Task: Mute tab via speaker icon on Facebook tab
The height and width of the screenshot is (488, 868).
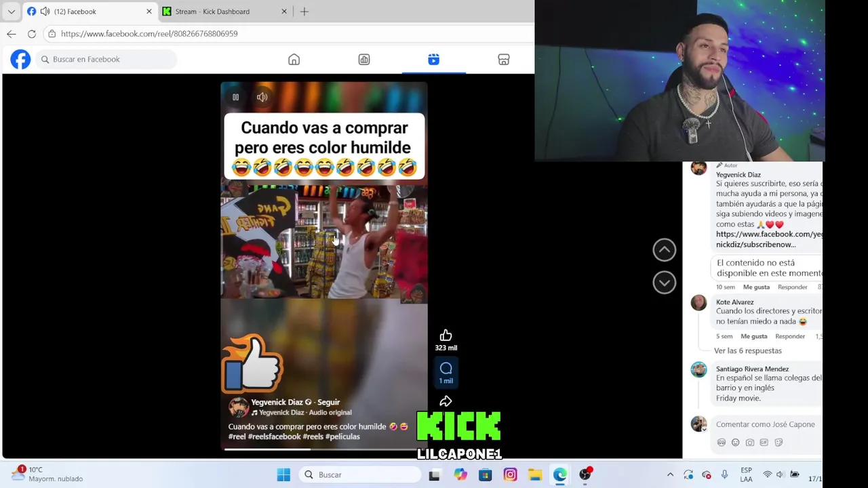Action: point(45,12)
